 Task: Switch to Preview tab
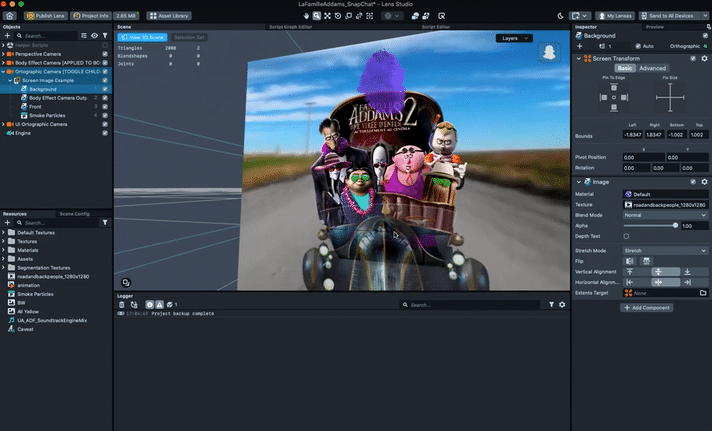[654, 27]
